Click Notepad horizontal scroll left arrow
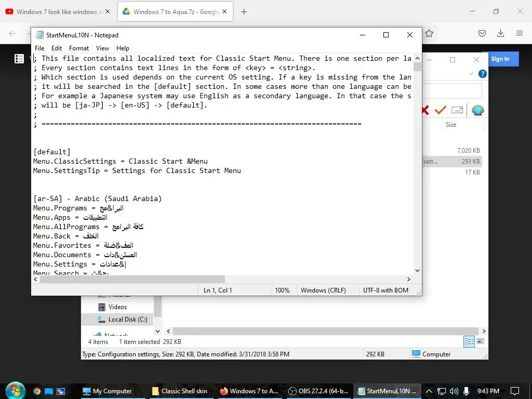 (36, 279)
